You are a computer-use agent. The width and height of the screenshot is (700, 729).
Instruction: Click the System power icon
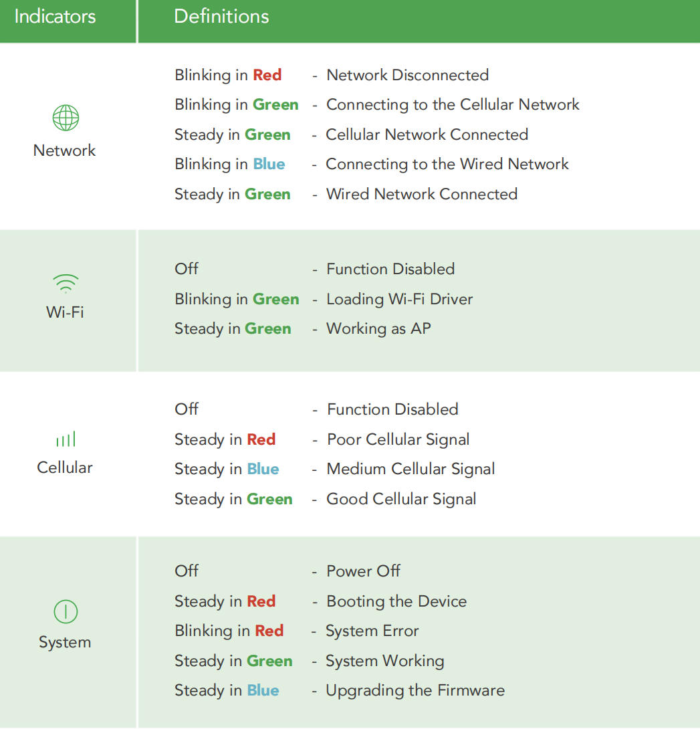(x=66, y=611)
